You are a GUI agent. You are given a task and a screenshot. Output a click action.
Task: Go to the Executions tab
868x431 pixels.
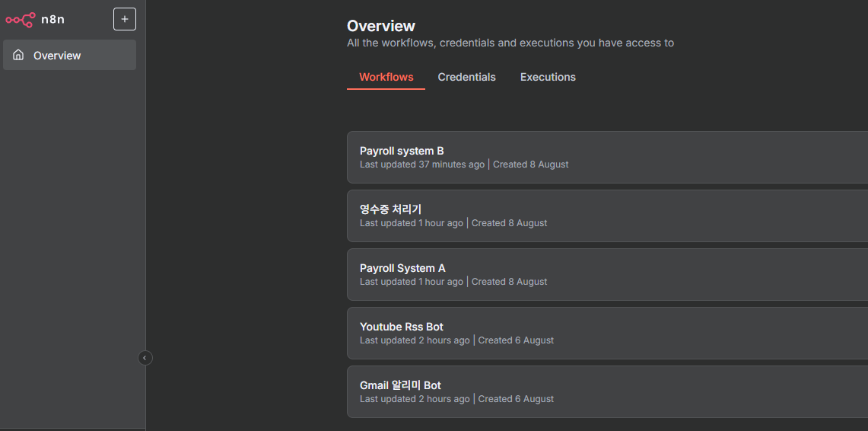[x=548, y=77]
